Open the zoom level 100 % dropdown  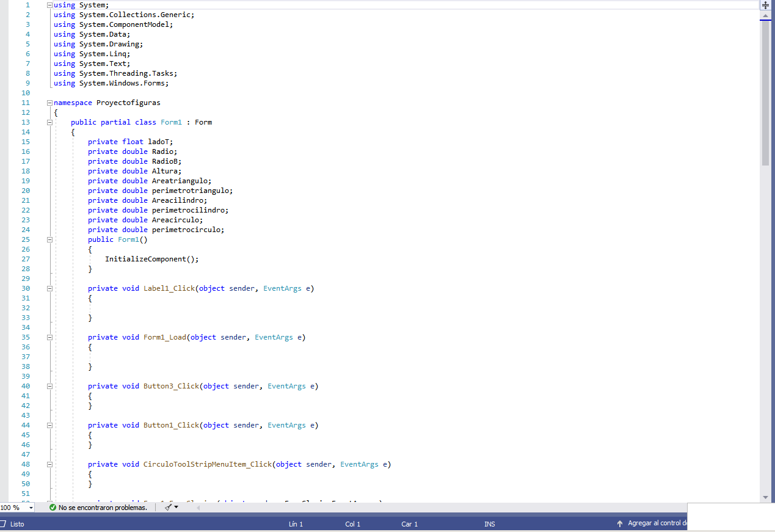click(x=31, y=508)
